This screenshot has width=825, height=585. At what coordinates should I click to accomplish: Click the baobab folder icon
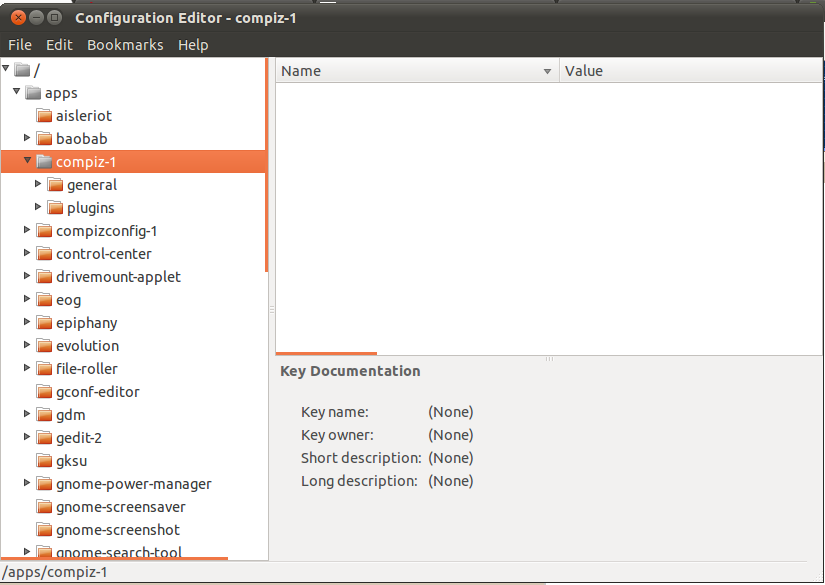tap(44, 138)
